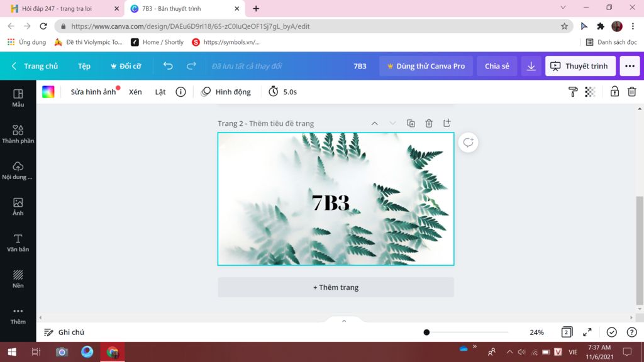Open the Văn bản text panel
The width and height of the screenshot is (644, 362).
tap(18, 243)
